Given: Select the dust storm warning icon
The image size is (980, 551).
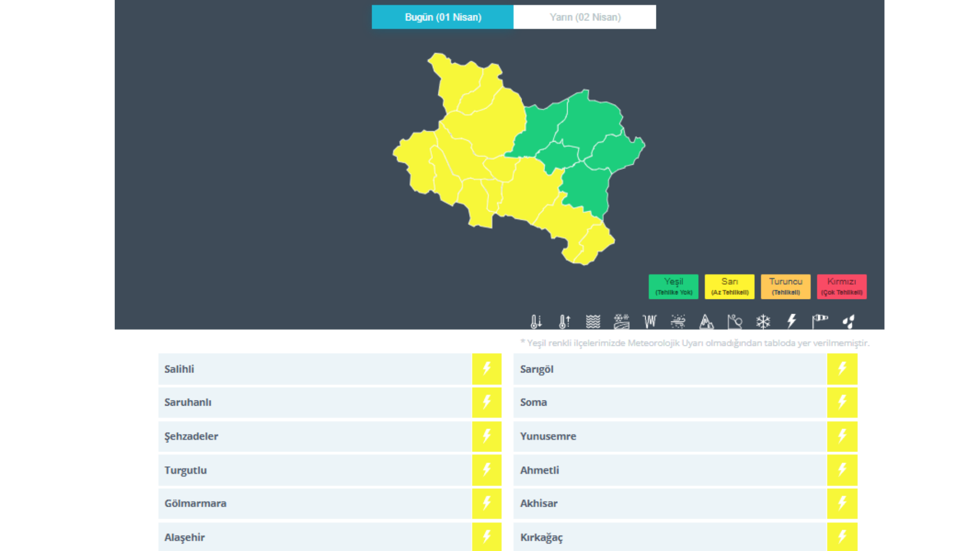Looking at the screenshot, I should (678, 321).
